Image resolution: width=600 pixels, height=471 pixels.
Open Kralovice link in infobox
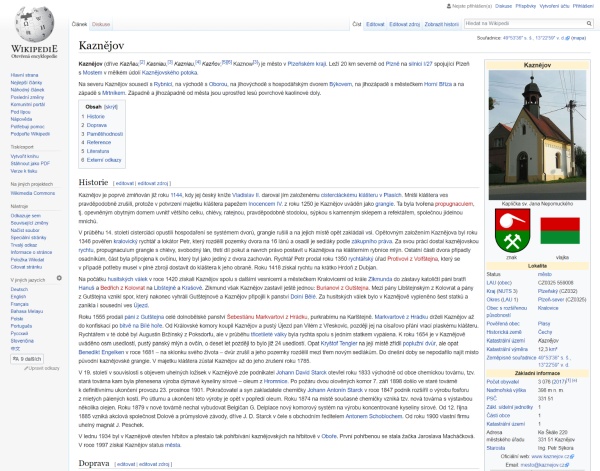tap(548, 308)
